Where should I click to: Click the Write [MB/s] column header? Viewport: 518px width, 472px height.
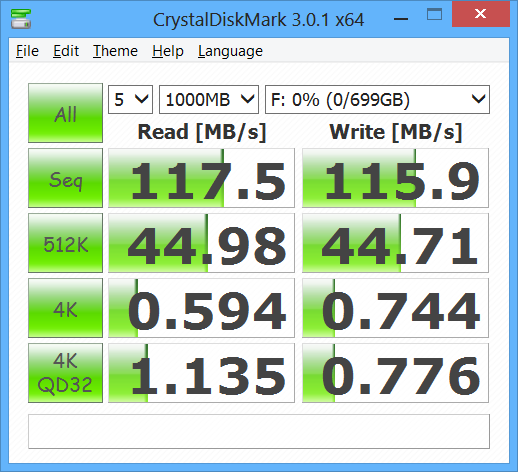click(396, 132)
